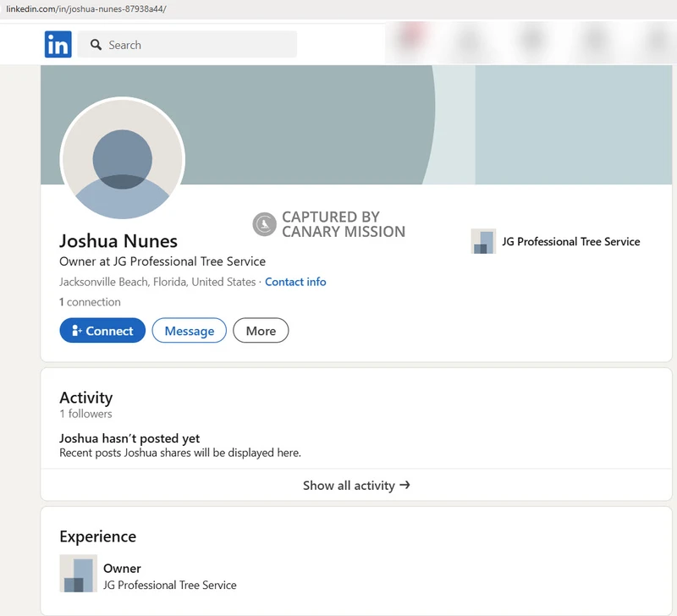Open JG Professional Tree Service company link
Image resolution: width=677 pixels, height=616 pixels.
(x=570, y=241)
